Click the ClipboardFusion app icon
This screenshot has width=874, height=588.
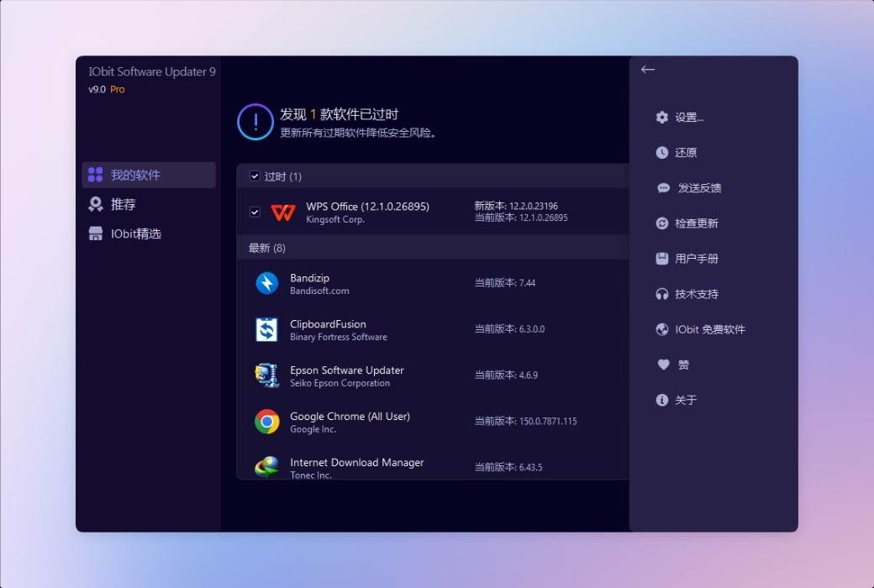[267, 329]
